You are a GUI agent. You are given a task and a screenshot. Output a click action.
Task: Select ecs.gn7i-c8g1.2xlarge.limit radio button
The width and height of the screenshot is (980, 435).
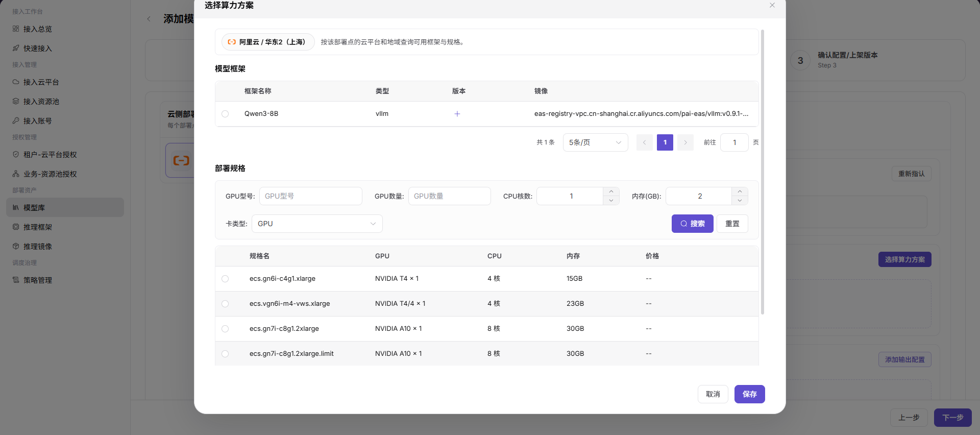pyautogui.click(x=225, y=354)
